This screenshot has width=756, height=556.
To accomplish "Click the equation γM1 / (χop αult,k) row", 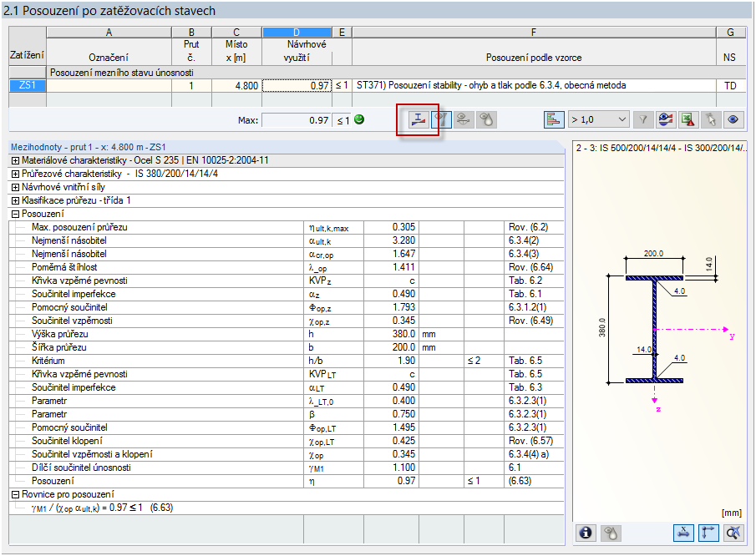I will 287,508.
